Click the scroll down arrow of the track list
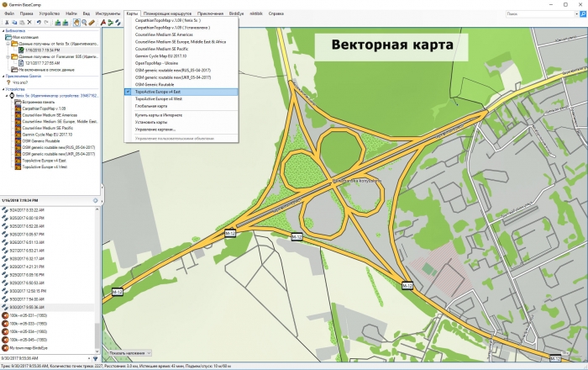Screen dimensions: 588x370 [97, 351]
